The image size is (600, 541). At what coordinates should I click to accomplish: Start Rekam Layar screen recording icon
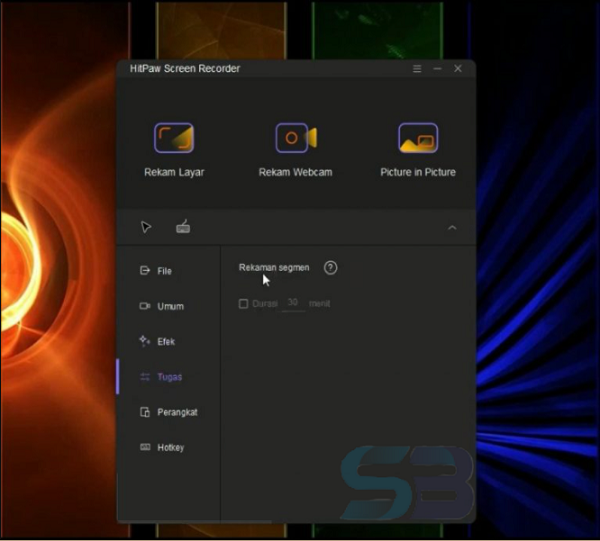[x=174, y=138]
